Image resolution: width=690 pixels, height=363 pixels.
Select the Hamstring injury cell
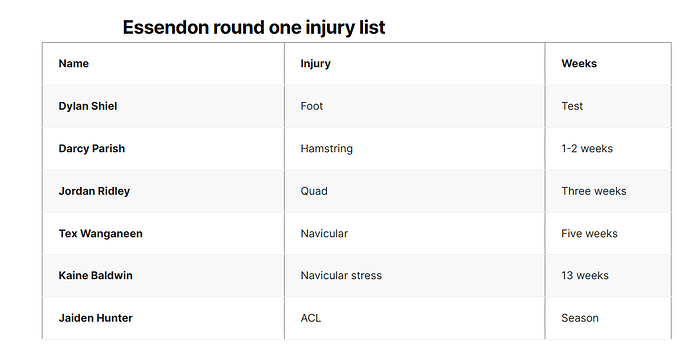415,148
